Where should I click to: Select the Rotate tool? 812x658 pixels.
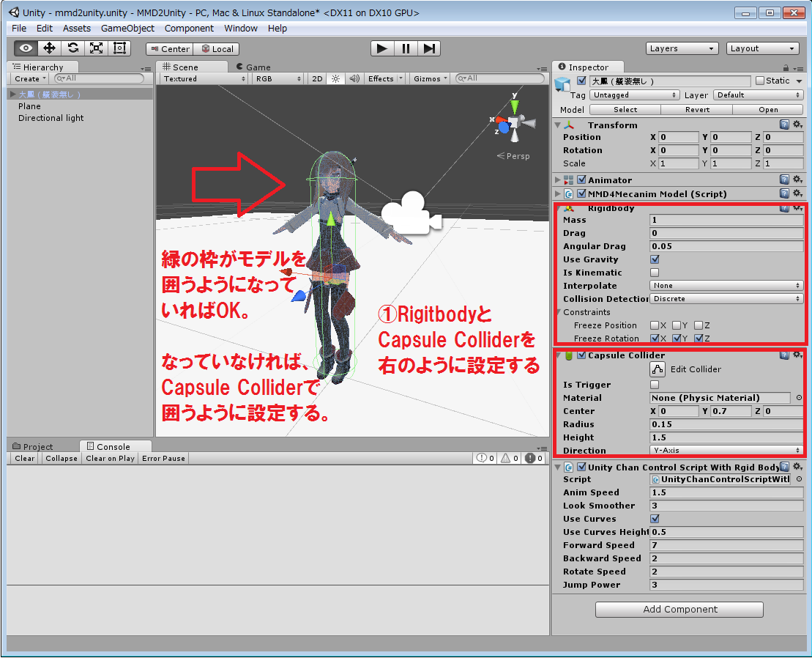[73, 48]
